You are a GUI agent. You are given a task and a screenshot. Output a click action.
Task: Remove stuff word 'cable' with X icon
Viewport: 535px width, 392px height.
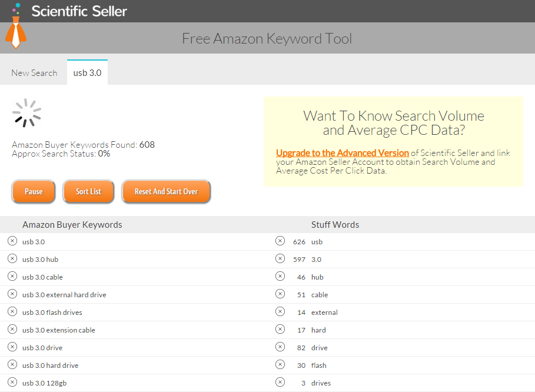tap(280, 294)
